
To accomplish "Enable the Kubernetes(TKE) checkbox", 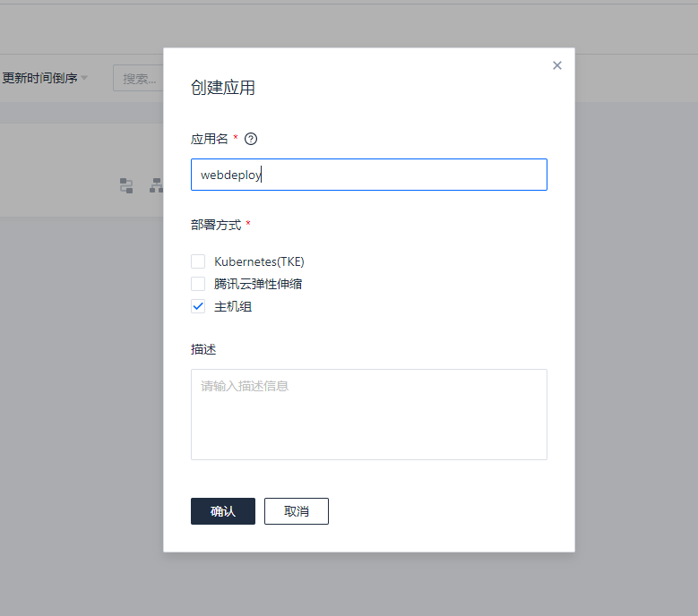I will (198, 261).
